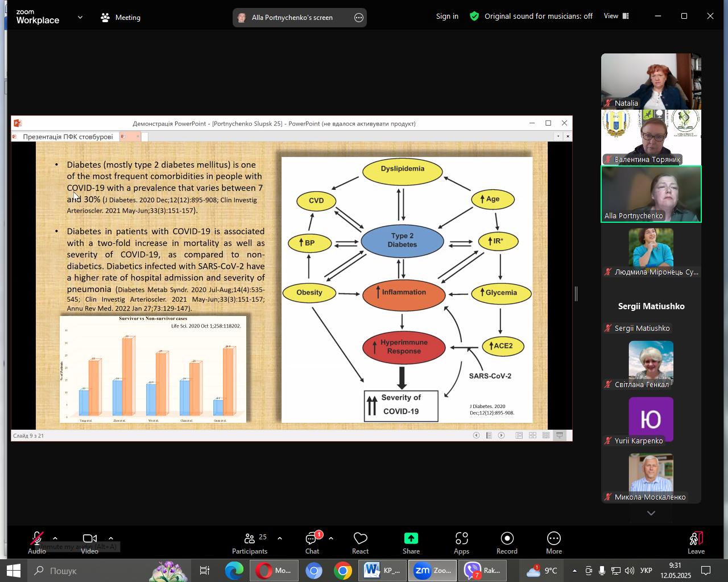Click the PowerPoint logo in title bar
The width and height of the screenshot is (728, 582).
tap(18, 123)
